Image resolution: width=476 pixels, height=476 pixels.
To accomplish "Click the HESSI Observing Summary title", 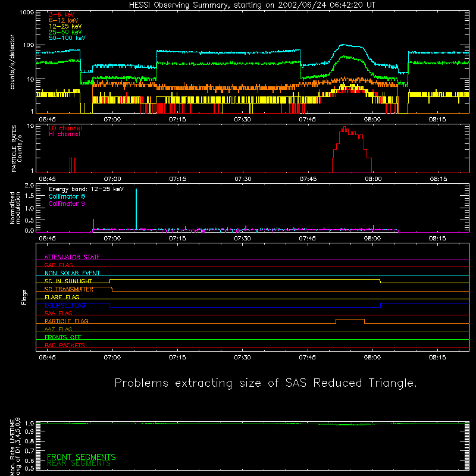I will [x=252, y=5].
